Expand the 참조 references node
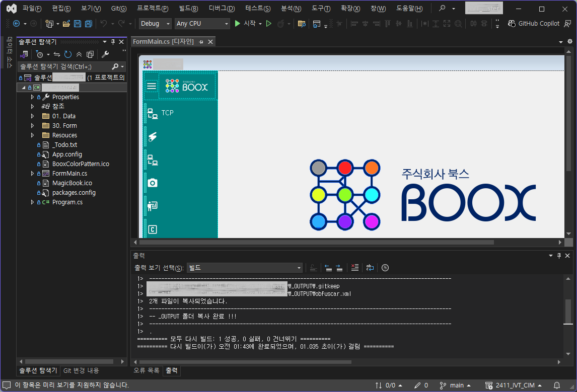 click(x=32, y=106)
